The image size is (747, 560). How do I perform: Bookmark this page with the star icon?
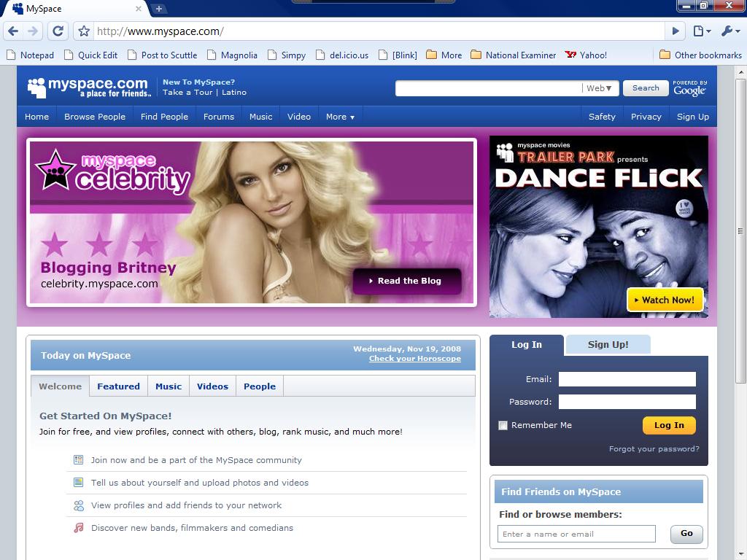(84, 31)
